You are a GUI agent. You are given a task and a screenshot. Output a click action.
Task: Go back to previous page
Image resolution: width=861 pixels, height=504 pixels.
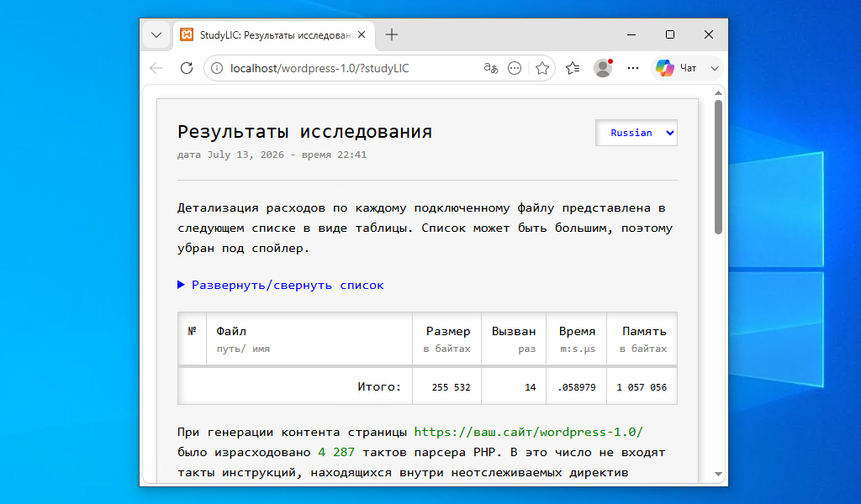pos(156,68)
